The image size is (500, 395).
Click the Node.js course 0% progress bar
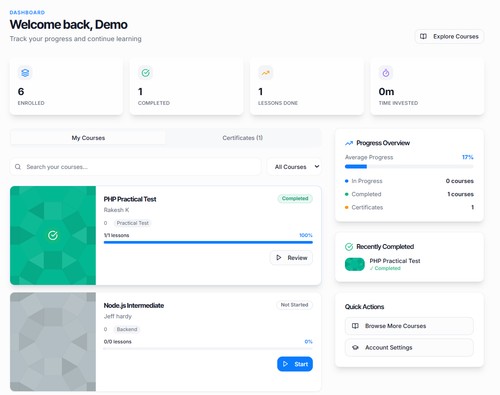208,349
